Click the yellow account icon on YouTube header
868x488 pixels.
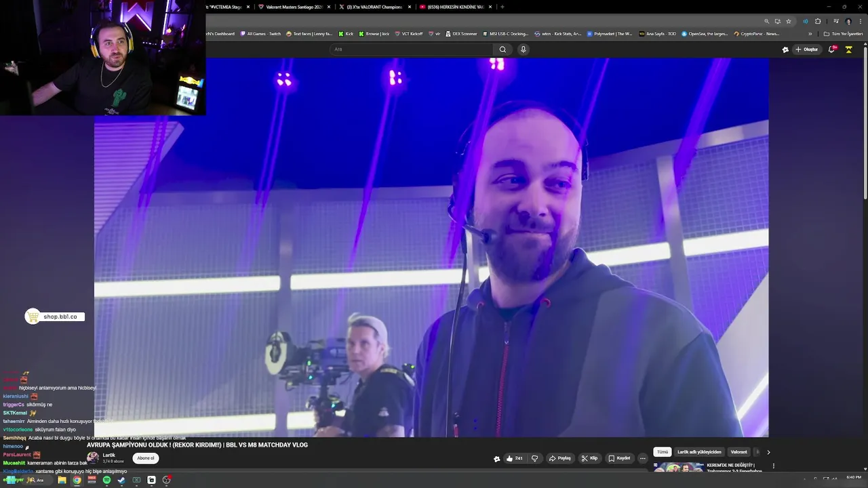[x=848, y=49]
